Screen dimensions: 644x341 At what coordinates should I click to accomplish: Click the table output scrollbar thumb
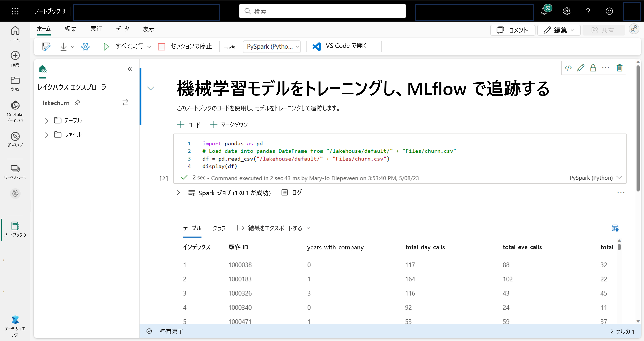[x=619, y=247]
